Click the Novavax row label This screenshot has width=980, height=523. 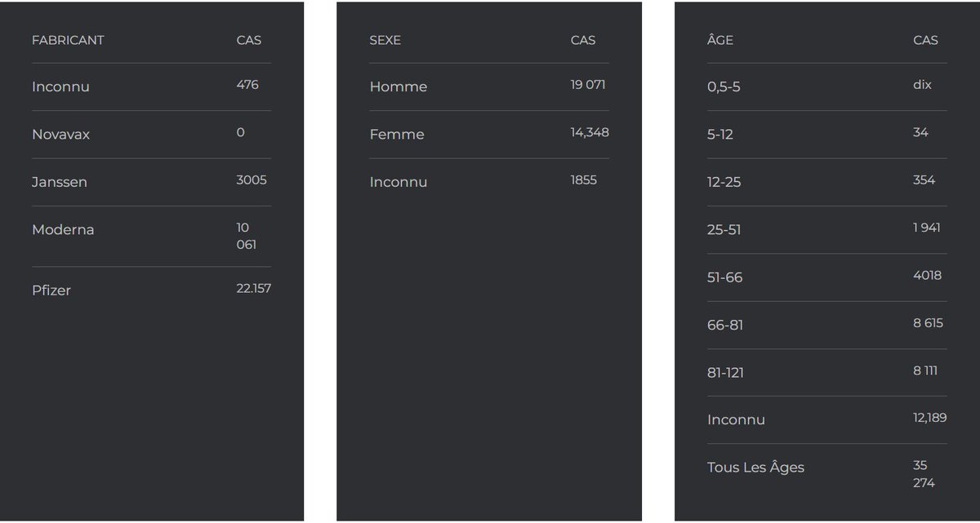point(60,135)
